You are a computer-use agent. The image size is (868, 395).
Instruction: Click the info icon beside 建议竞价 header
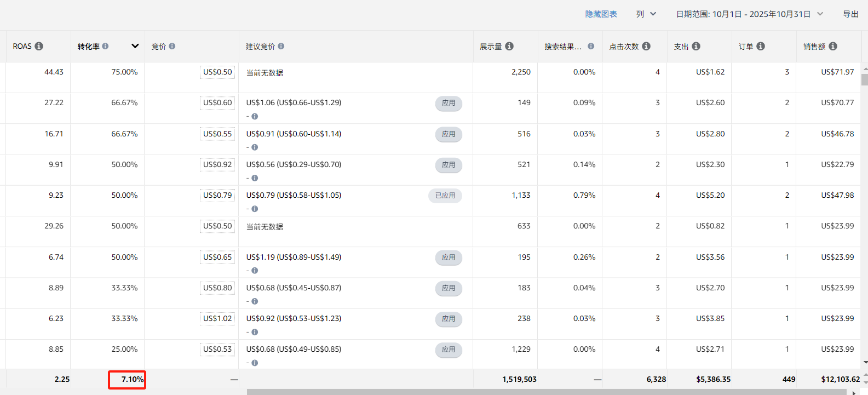[x=281, y=46]
